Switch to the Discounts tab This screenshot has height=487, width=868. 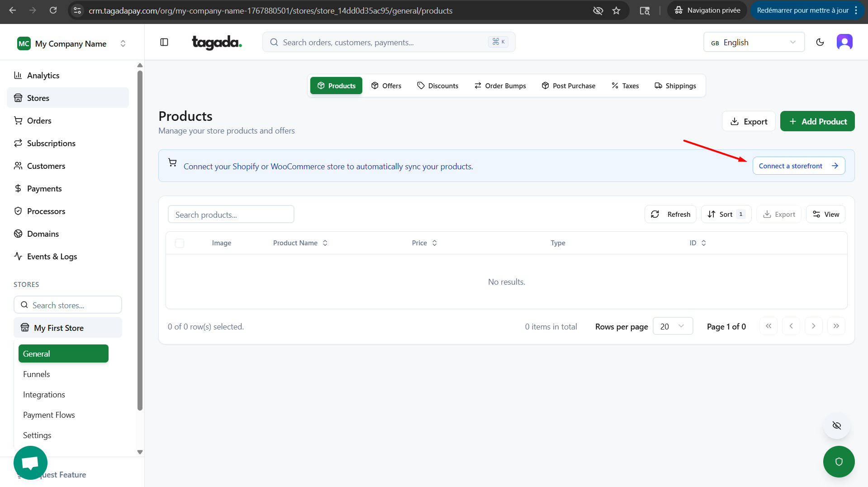[437, 86]
